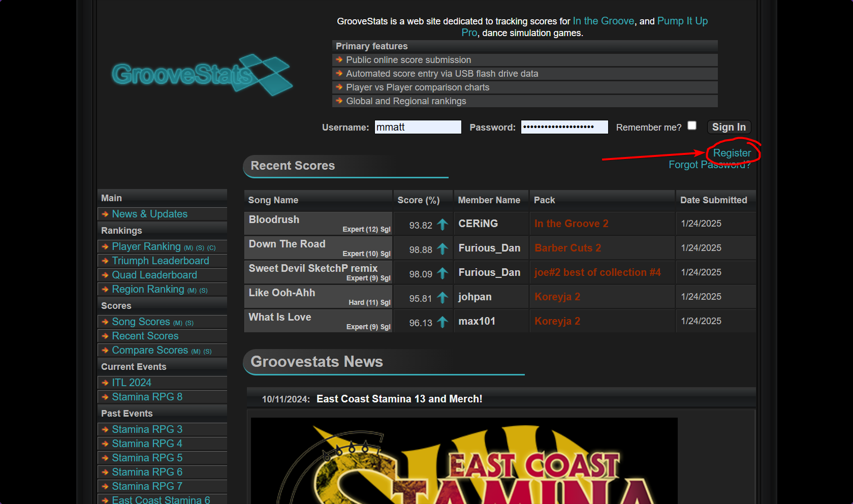Image resolution: width=853 pixels, height=504 pixels.
Task: Open the In the Groove 2 pack
Action: [x=571, y=224]
